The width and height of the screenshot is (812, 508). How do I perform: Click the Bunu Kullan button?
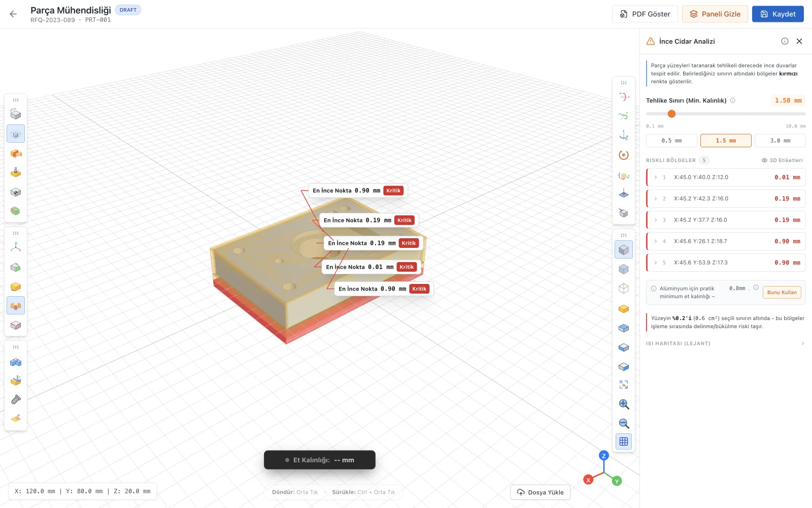tap(782, 293)
